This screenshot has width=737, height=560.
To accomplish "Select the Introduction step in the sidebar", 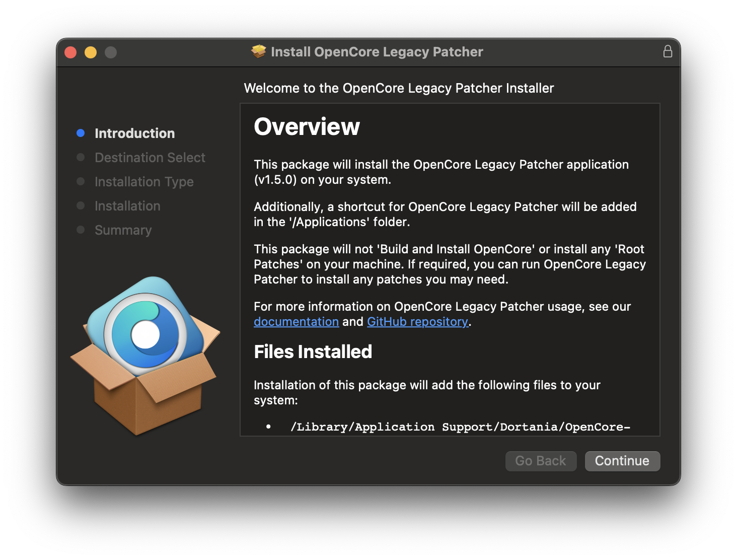I will click(134, 133).
